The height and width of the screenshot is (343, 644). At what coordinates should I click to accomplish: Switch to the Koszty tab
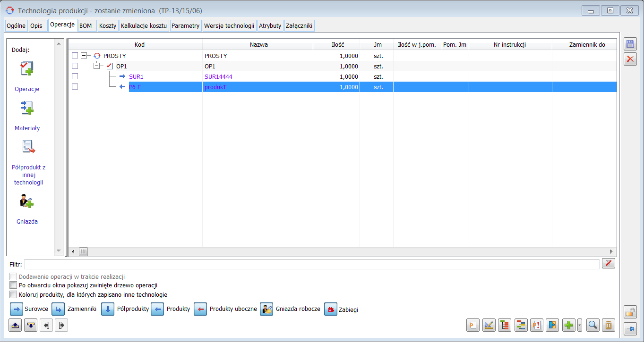tap(108, 26)
